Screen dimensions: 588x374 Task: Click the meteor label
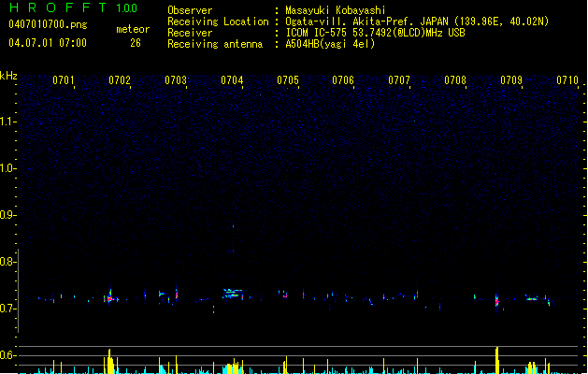[133, 29]
